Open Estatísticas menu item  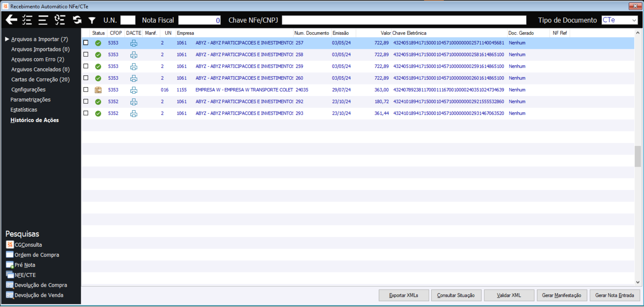[24, 110]
